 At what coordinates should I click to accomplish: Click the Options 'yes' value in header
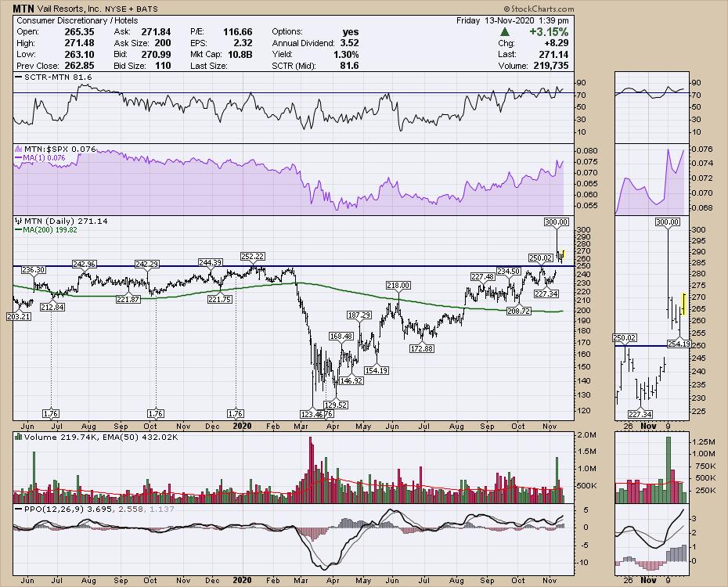(x=350, y=31)
